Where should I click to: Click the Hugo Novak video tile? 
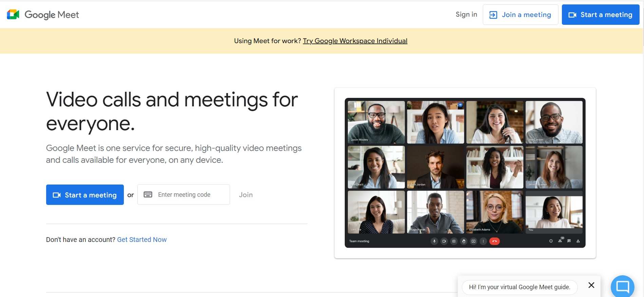pos(436,212)
